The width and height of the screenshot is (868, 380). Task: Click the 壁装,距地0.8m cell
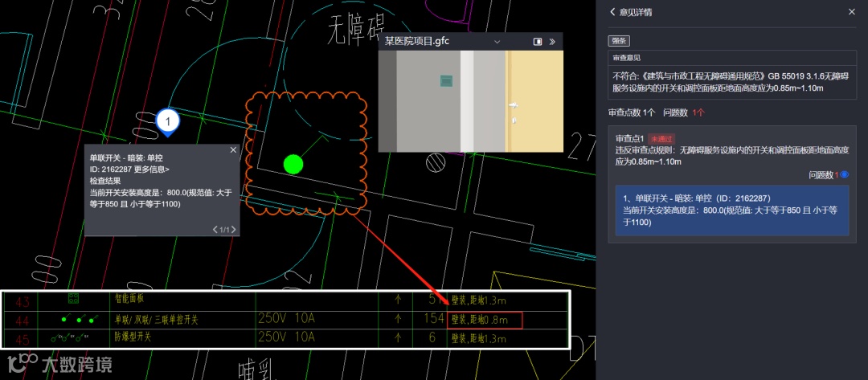tap(485, 320)
